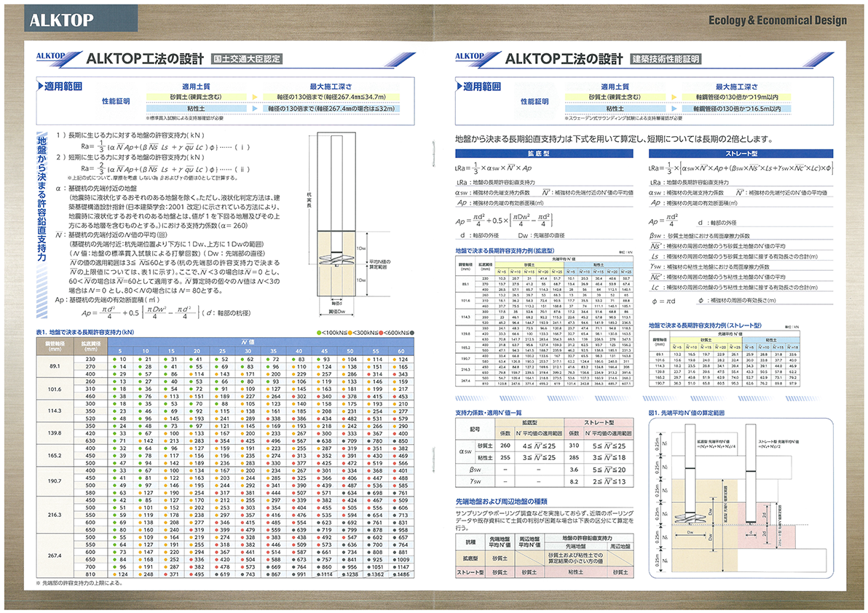
Task: Select the blue ストレート型 formula section header
Action: click(x=741, y=154)
